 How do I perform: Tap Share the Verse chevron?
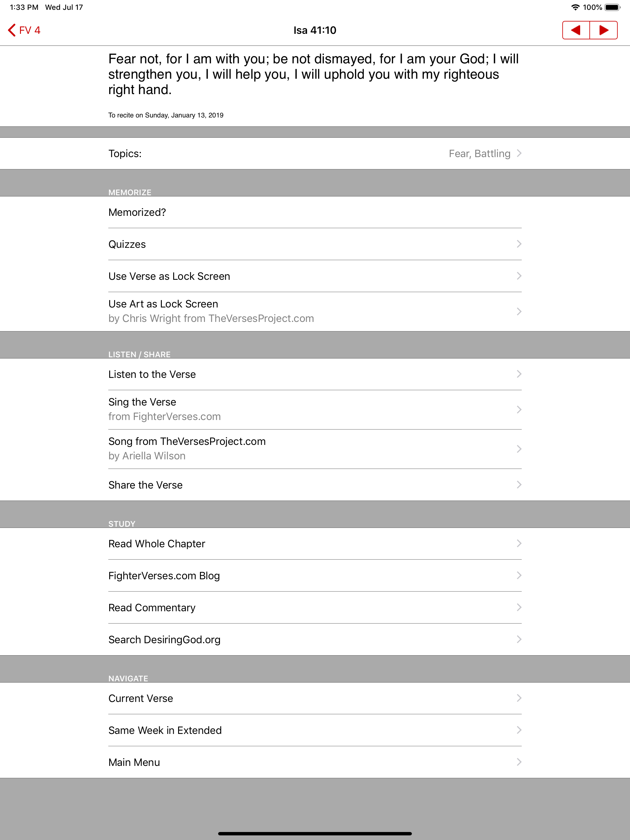[519, 485]
